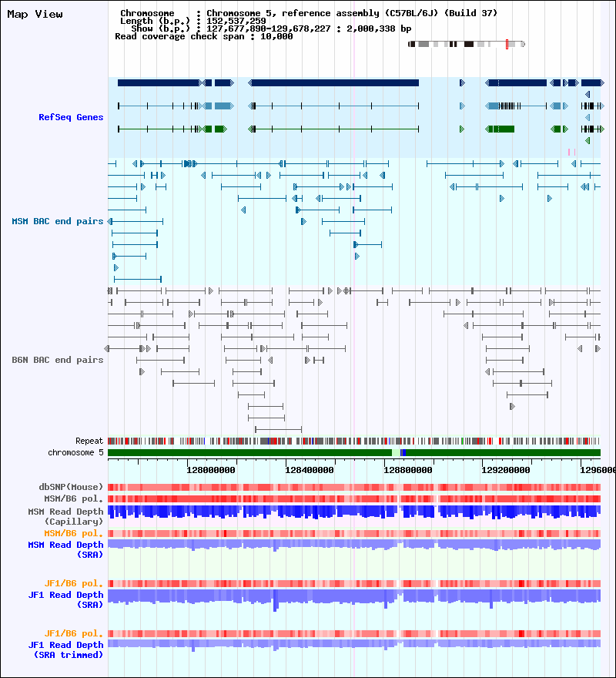616x678 pixels.
Task: Click the Repeat track colored bars
Action: pyautogui.click(x=354, y=441)
